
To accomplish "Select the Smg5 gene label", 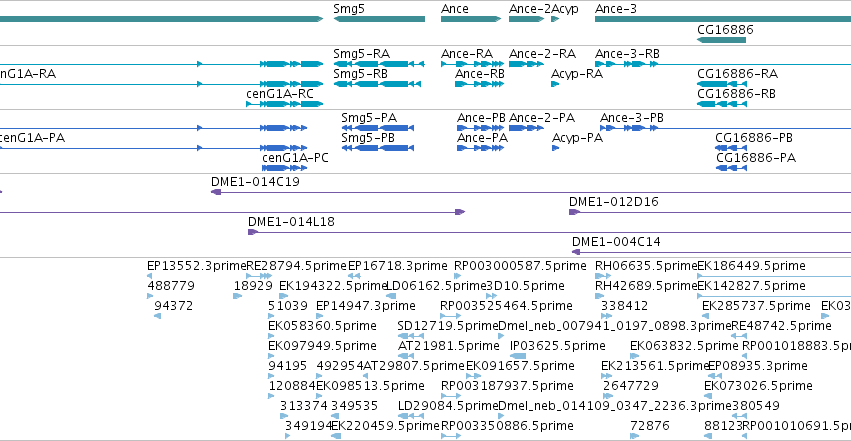I will 348,9.
